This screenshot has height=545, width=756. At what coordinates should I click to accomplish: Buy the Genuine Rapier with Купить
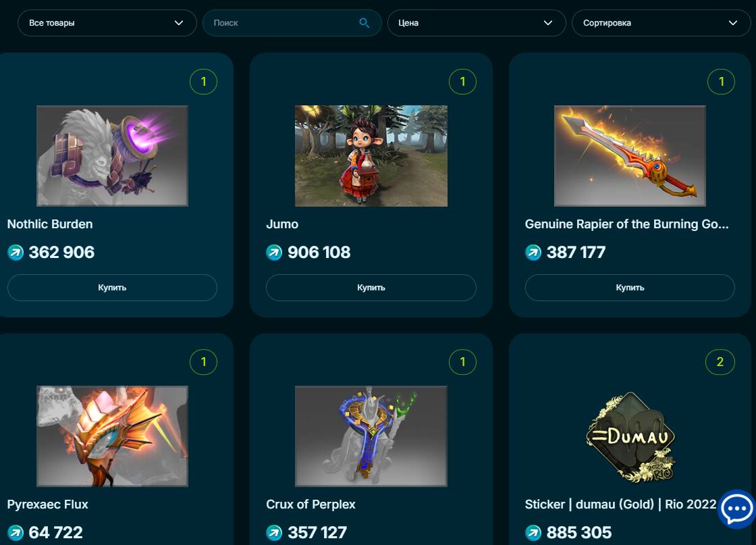tap(630, 288)
